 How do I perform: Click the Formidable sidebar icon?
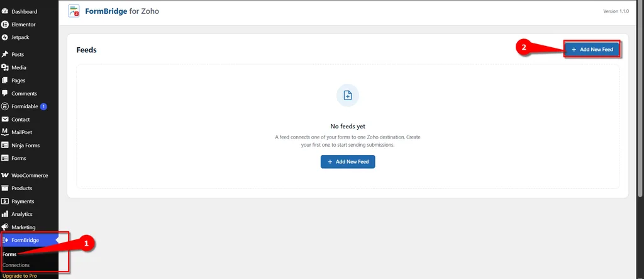coord(5,106)
